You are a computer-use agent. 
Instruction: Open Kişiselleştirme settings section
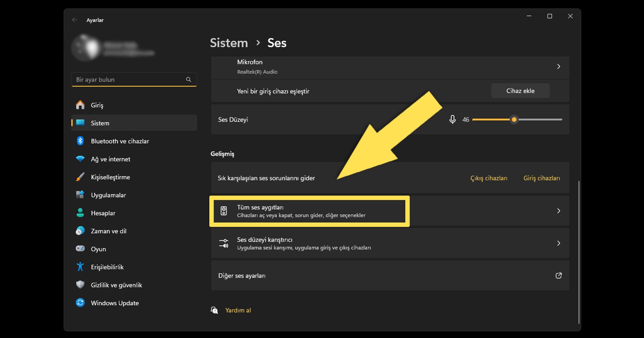[x=110, y=177]
